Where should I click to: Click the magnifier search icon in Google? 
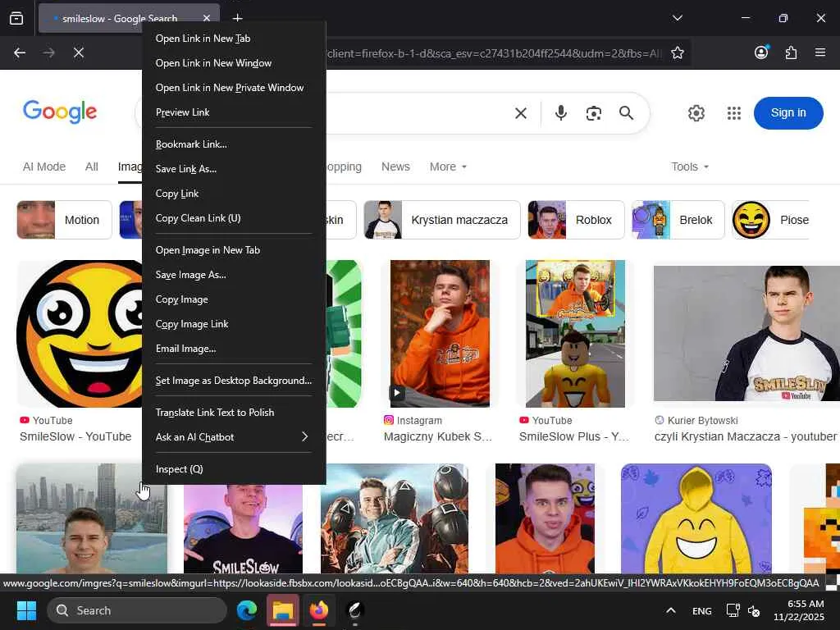coord(626,113)
